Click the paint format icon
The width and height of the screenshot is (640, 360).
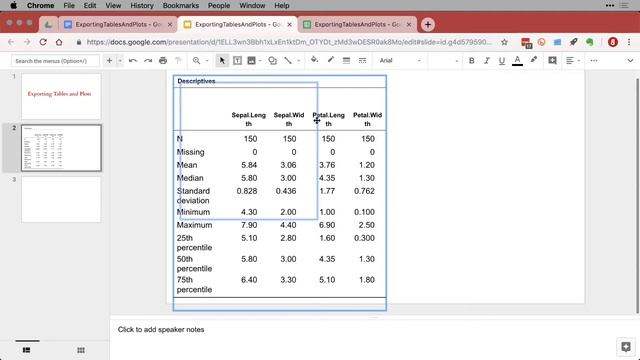coord(178,60)
